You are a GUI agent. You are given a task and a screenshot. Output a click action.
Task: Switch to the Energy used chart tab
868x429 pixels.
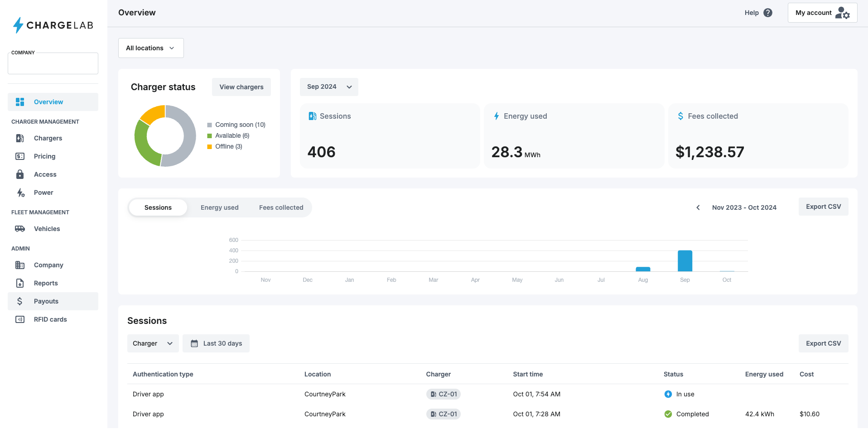pyautogui.click(x=219, y=207)
